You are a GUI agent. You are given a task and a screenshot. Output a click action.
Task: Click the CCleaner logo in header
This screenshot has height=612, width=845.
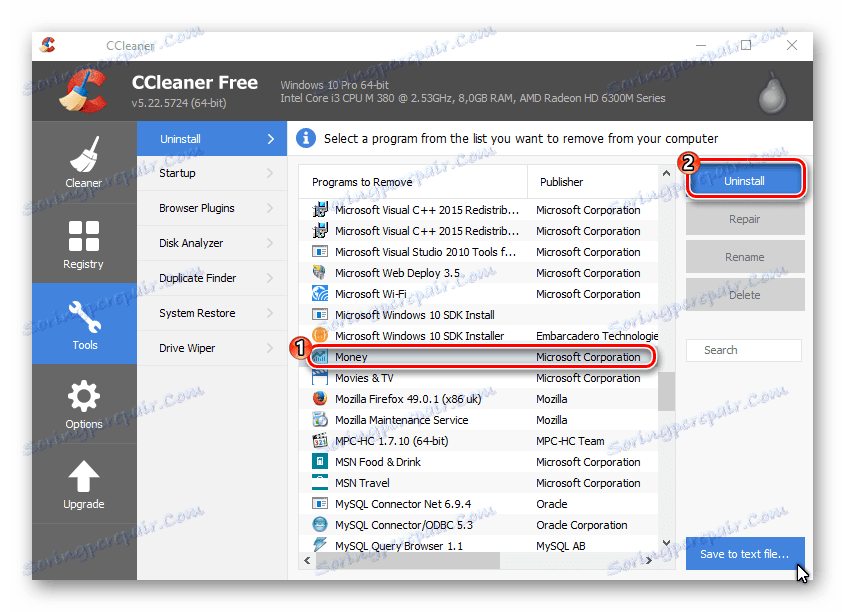coord(83,91)
